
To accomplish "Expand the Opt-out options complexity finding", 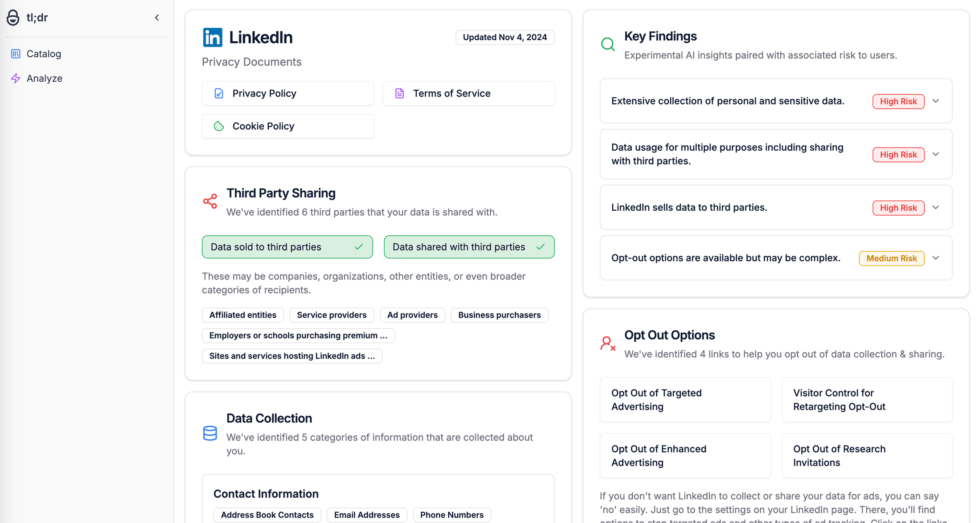I will (x=936, y=258).
